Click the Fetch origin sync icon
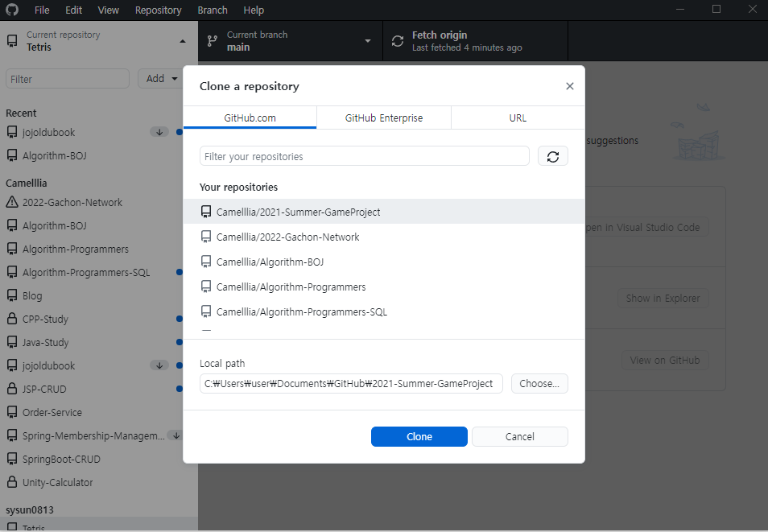Image resolution: width=768 pixels, height=532 pixels. (398, 41)
